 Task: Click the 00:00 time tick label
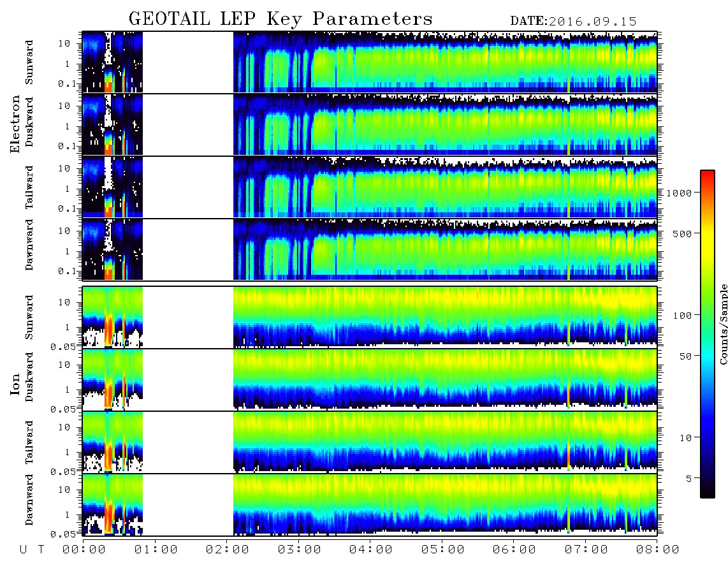[x=84, y=550]
